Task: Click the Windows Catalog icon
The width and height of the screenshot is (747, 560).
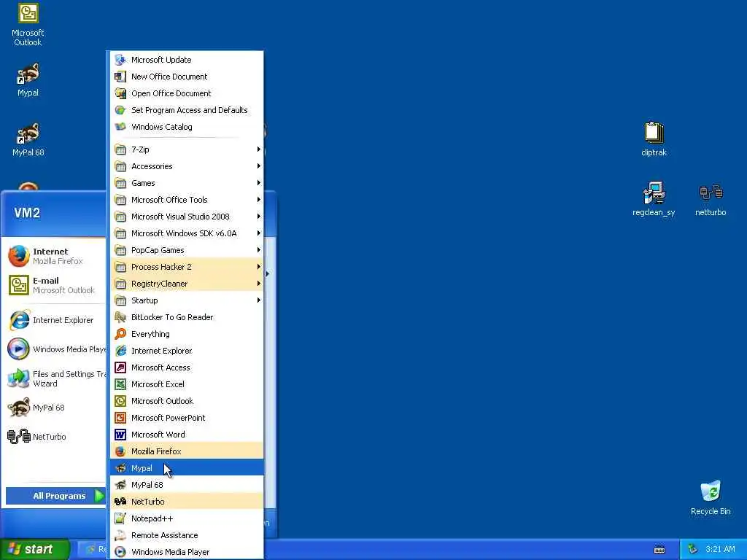Action: 120,127
